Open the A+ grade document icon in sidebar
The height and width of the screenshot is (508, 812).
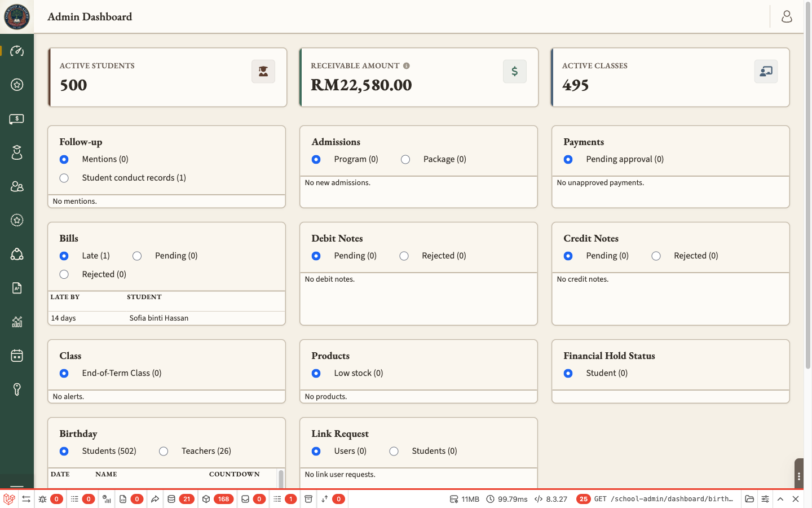(17, 288)
